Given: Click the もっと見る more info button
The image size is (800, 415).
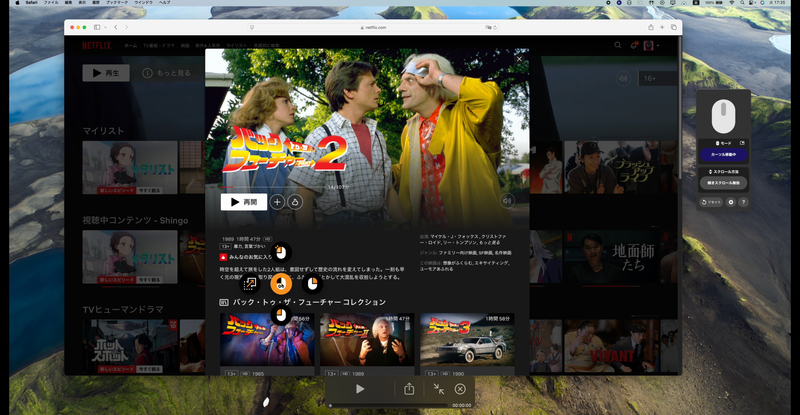Looking at the screenshot, I should pyautogui.click(x=167, y=73).
